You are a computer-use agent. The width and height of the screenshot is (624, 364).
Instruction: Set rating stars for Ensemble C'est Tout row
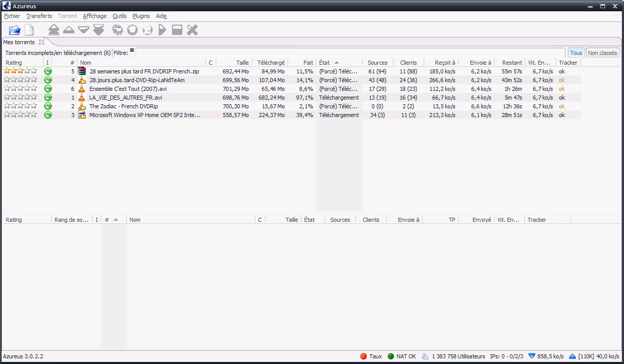pyautogui.click(x=21, y=88)
